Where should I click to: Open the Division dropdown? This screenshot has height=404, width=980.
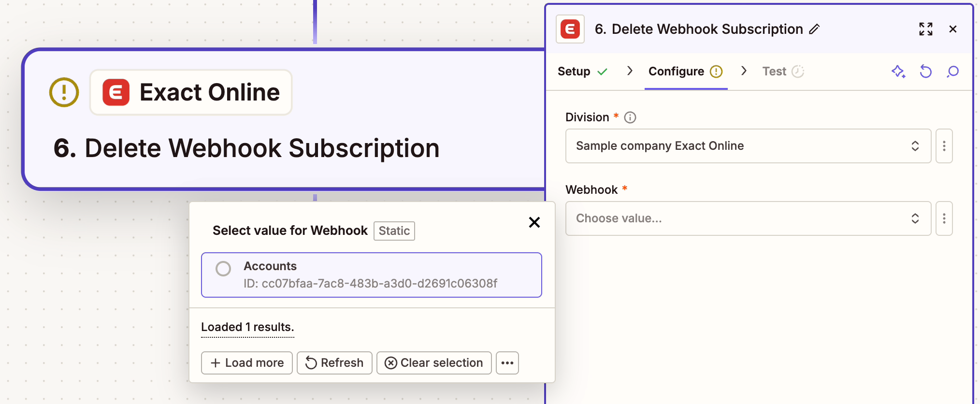(748, 146)
